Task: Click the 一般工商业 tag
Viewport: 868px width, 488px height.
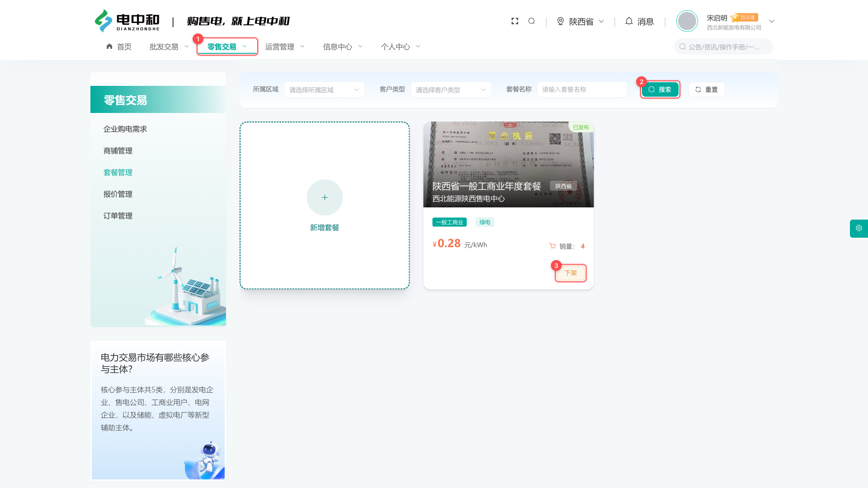Action: (449, 222)
